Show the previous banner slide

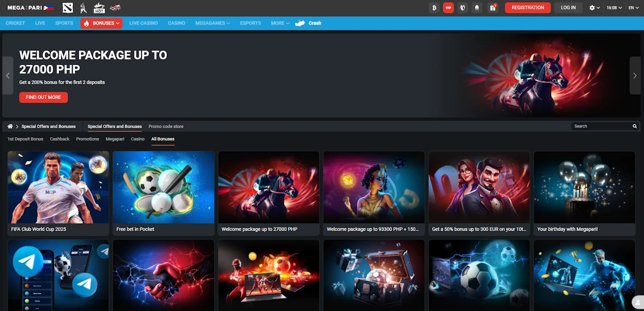8,76
